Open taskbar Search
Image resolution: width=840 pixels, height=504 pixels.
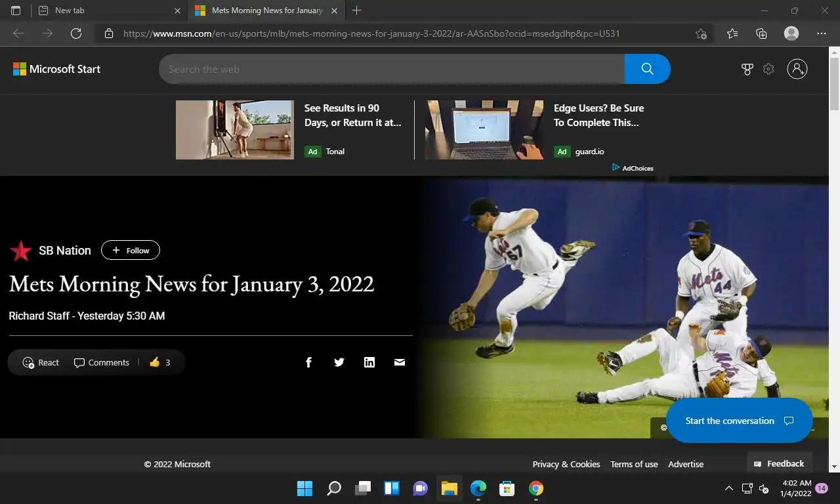click(x=334, y=488)
